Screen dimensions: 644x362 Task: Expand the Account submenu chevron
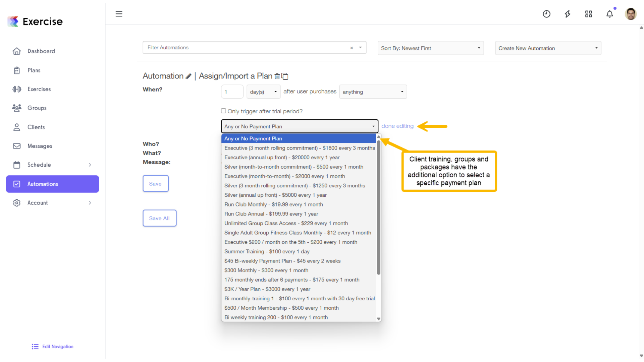pos(90,203)
